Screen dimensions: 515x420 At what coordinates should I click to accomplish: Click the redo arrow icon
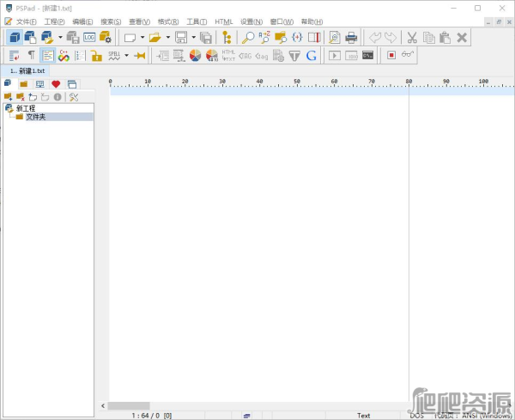pyautogui.click(x=391, y=37)
